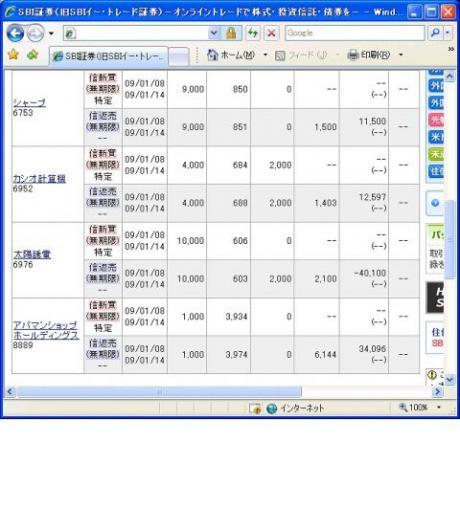Click the pink sidebar category button
The height and width of the screenshot is (530, 460).
click(436, 120)
